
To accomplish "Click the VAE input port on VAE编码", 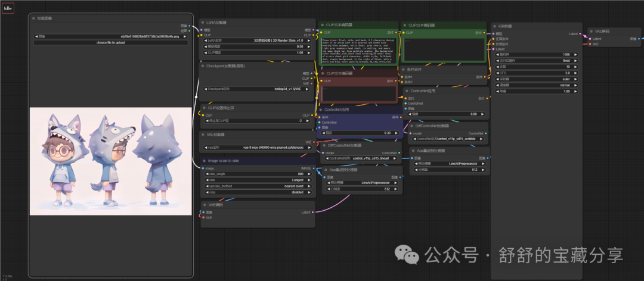I will coord(203,217).
